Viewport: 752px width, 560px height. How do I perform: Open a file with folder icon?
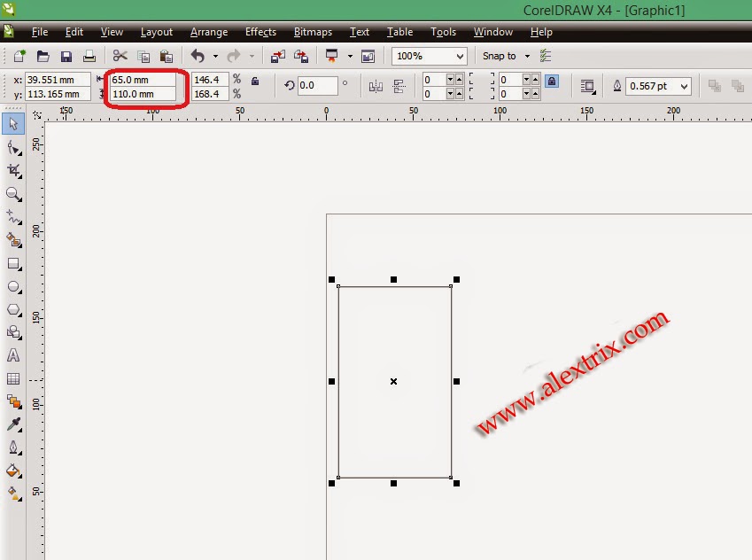coord(43,56)
